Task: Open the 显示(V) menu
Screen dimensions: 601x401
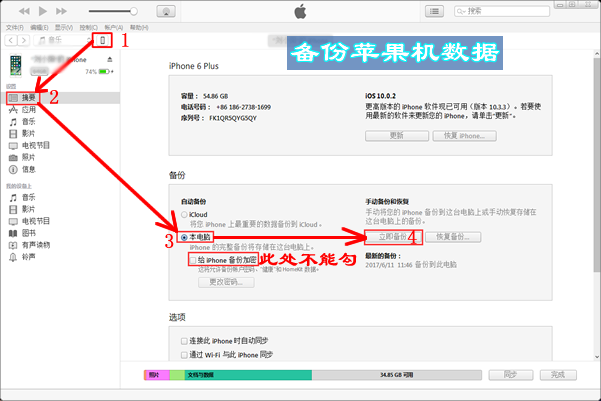Action: coord(64,28)
